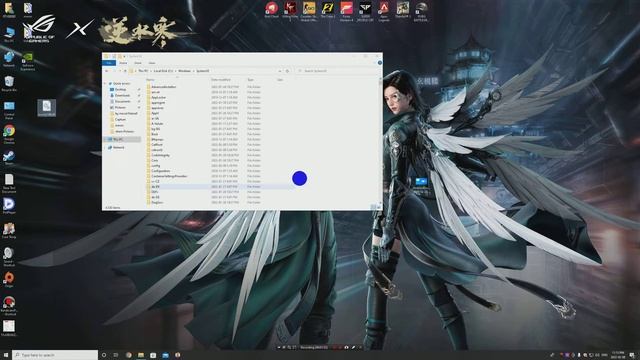Screen dimensions: 640x360
Task: Open the Windows Start menu
Action: pyautogui.click(x=6, y=355)
